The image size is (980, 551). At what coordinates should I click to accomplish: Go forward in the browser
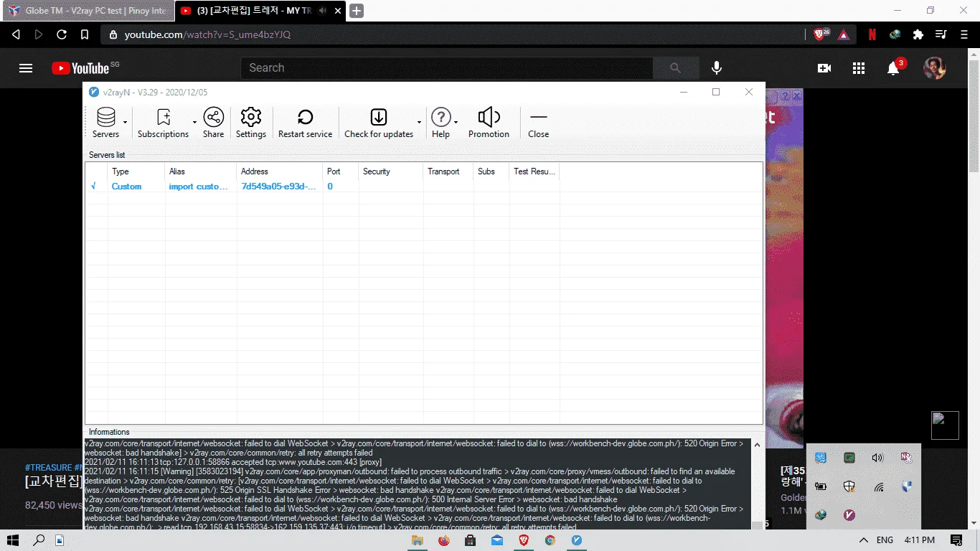click(x=39, y=34)
